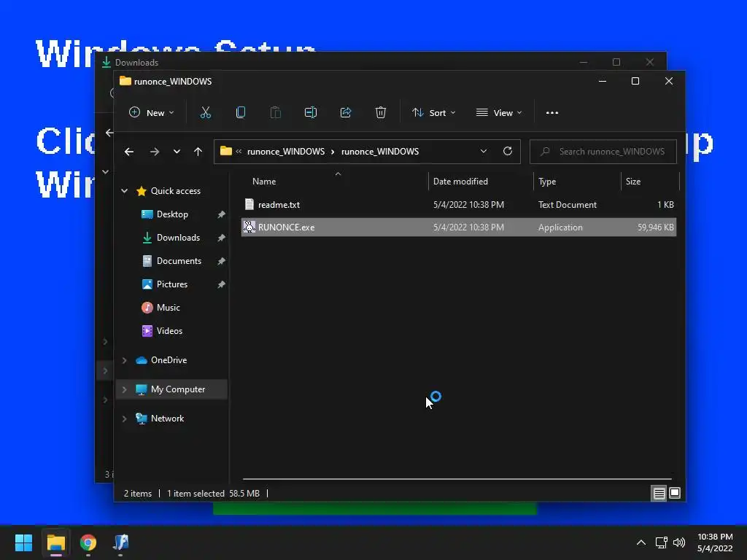Open the Sort dropdown
This screenshot has width=747, height=560.
click(x=433, y=113)
